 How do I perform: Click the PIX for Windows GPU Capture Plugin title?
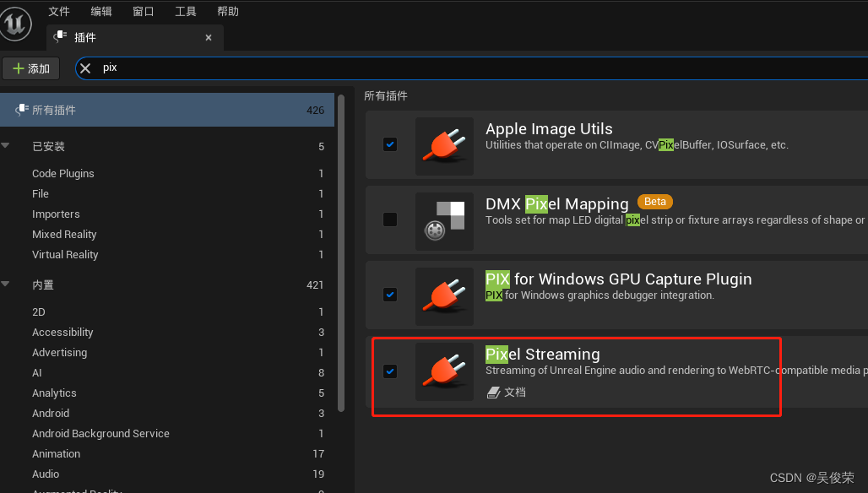pyautogui.click(x=618, y=279)
